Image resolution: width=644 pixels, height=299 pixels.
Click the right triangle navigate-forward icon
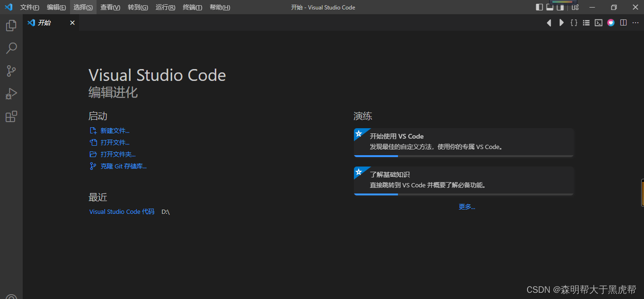(561, 23)
